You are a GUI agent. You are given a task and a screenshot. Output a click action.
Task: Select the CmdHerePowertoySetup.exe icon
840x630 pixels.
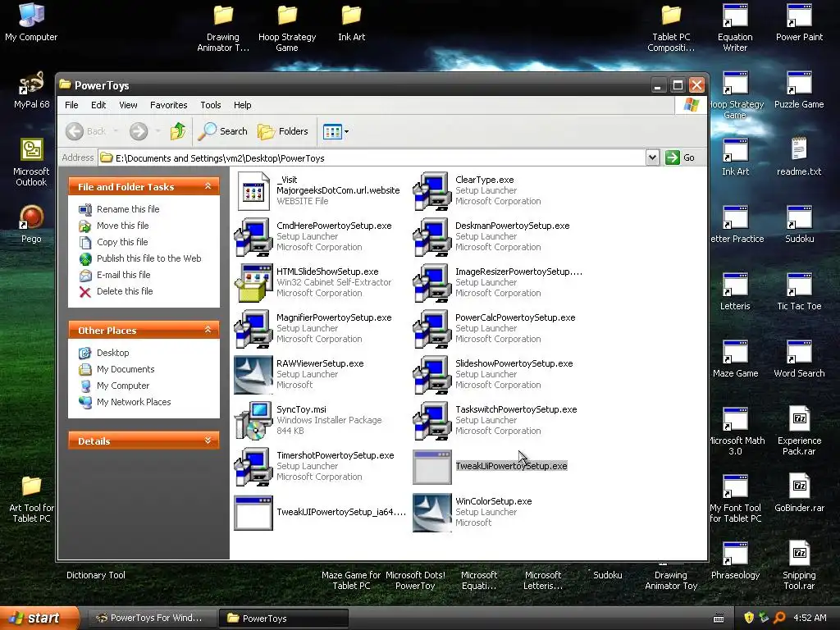[x=253, y=237]
